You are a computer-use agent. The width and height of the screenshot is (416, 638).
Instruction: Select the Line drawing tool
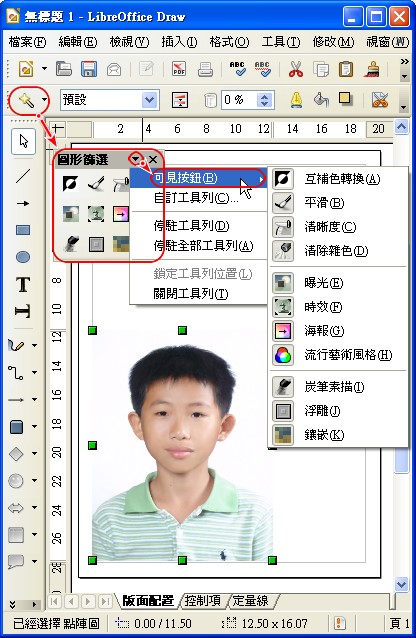23,176
